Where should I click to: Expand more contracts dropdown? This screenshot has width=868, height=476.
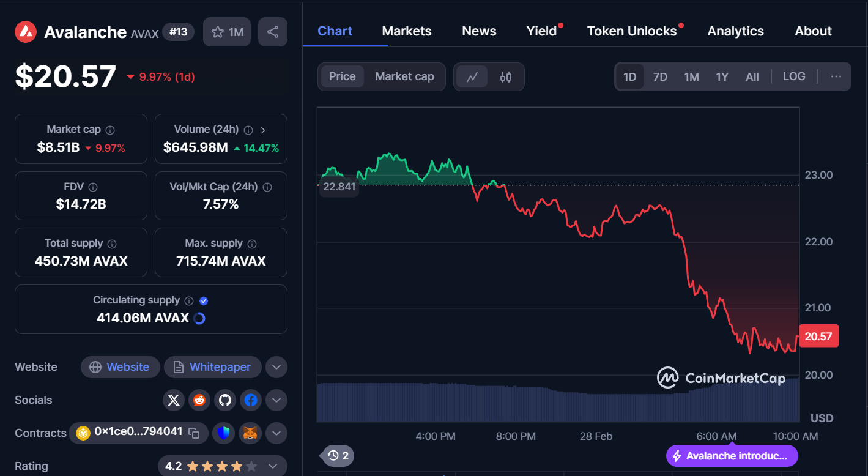pos(276,433)
